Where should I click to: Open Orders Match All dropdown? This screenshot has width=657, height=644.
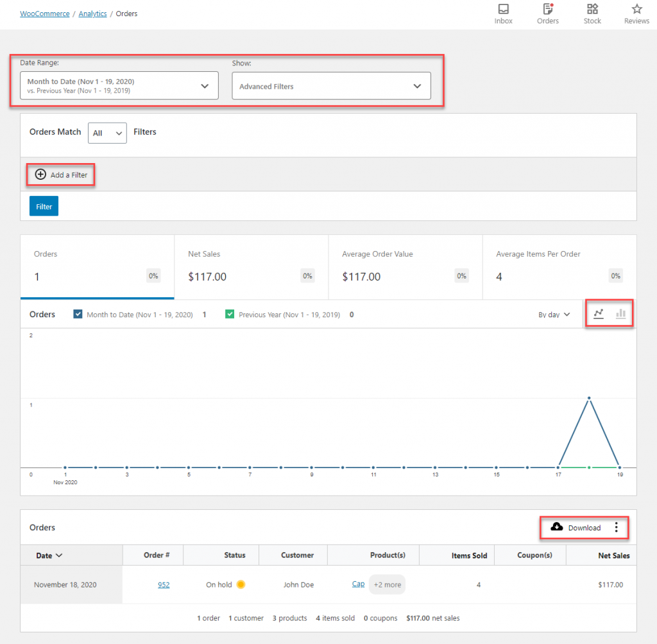coord(107,133)
